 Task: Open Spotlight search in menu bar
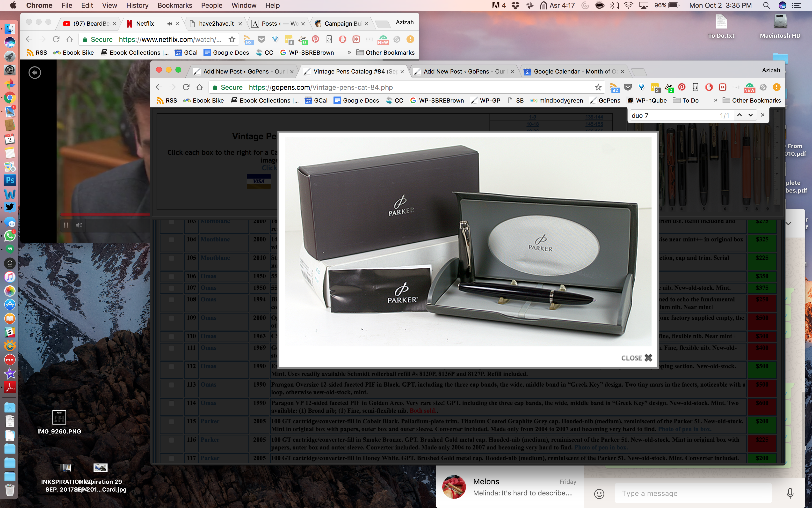point(766,5)
